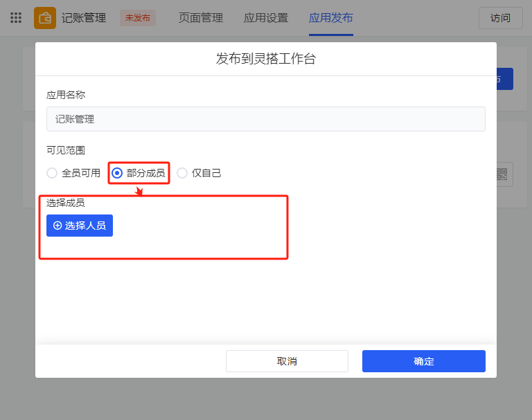Click the QR code icon behind dialog
532x420 pixels.
[x=502, y=174]
